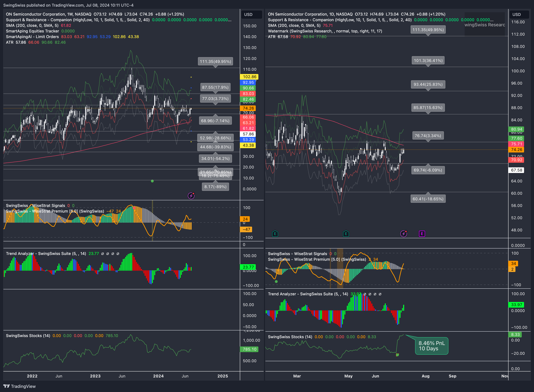This screenshot has height=392, width=534.
Task: Click the 60.41(-18.65%) support tag
Action: pos(428,199)
